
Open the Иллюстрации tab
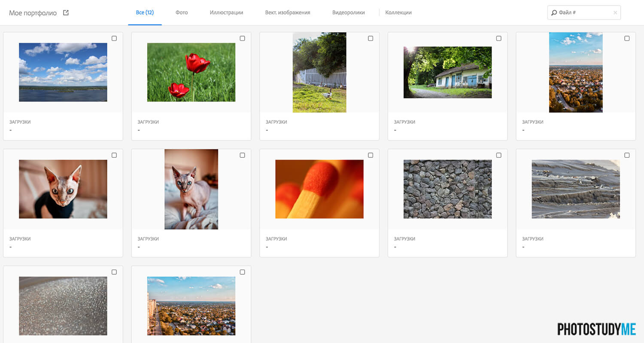point(226,12)
